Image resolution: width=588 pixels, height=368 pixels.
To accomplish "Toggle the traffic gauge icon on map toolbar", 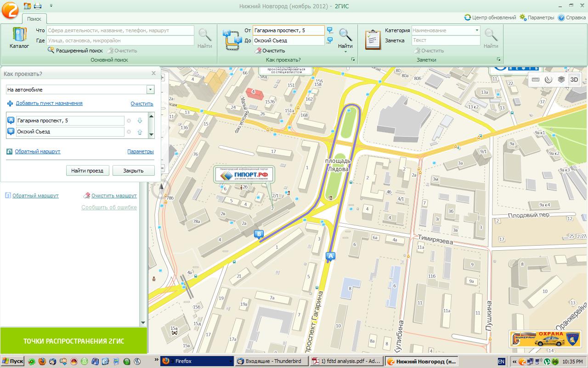I will (548, 79).
